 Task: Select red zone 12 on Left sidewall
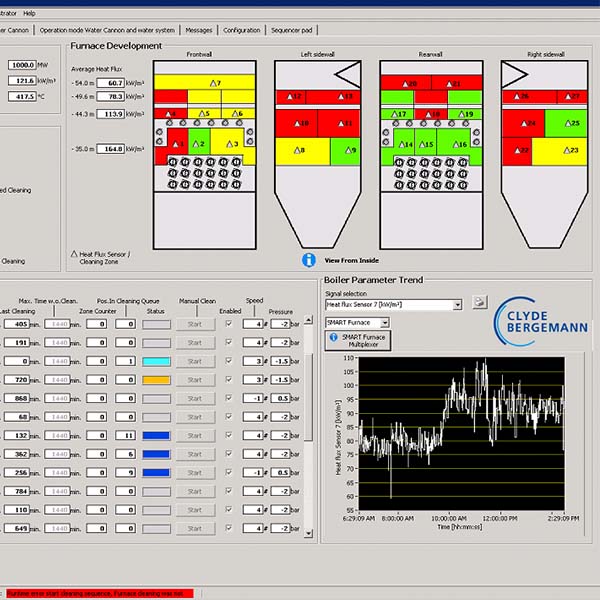(290, 97)
